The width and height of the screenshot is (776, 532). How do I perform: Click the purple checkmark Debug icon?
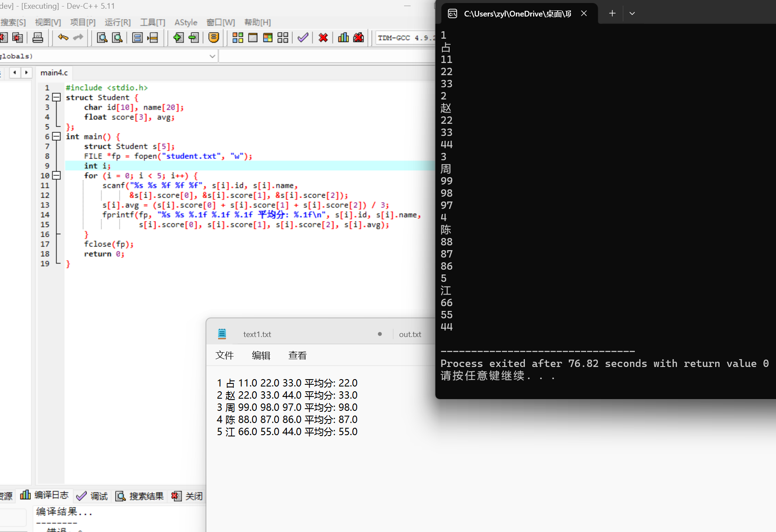pyautogui.click(x=303, y=38)
